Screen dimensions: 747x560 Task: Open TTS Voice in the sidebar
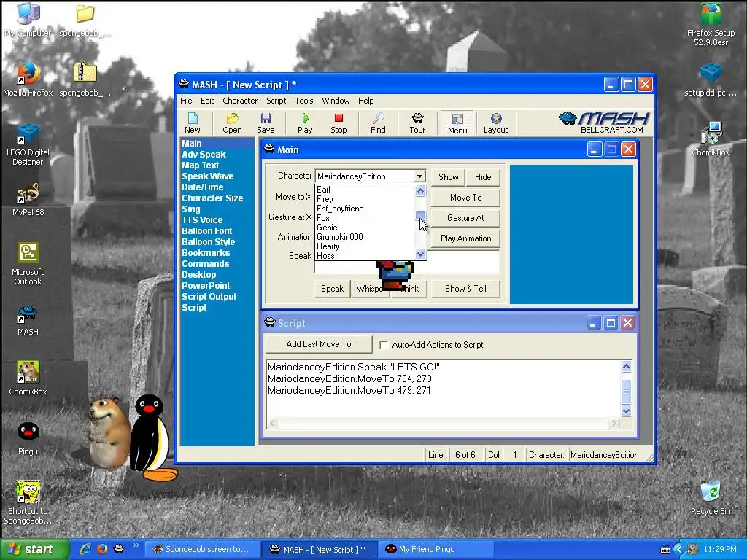[202, 220]
